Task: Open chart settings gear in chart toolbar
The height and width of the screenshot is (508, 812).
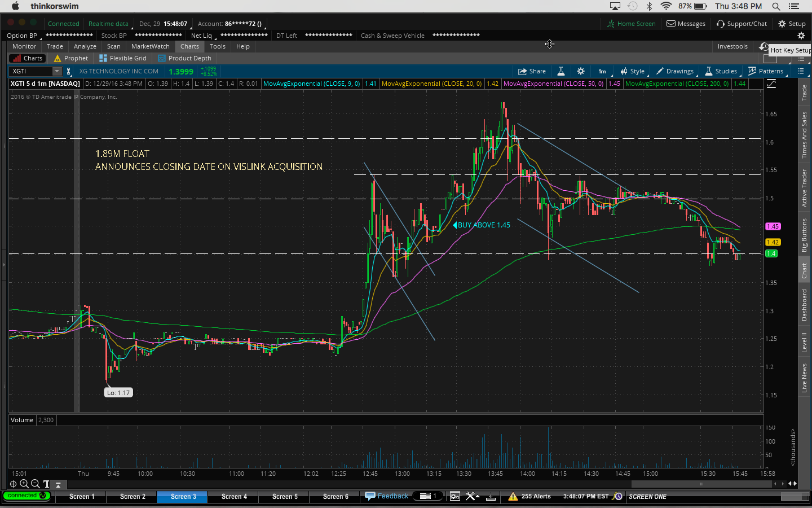Action: tap(581, 71)
